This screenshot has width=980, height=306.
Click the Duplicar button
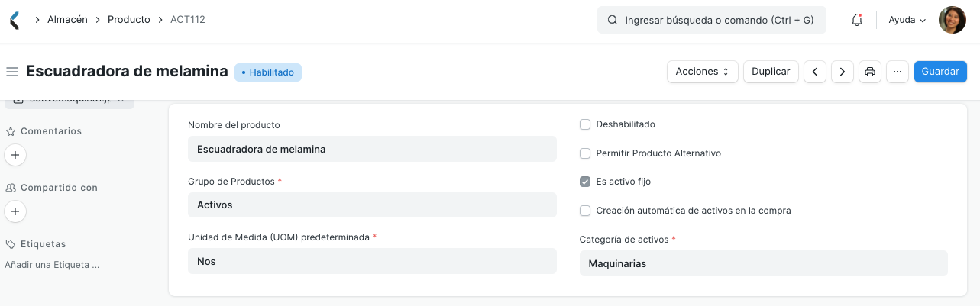click(x=771, y=72)
